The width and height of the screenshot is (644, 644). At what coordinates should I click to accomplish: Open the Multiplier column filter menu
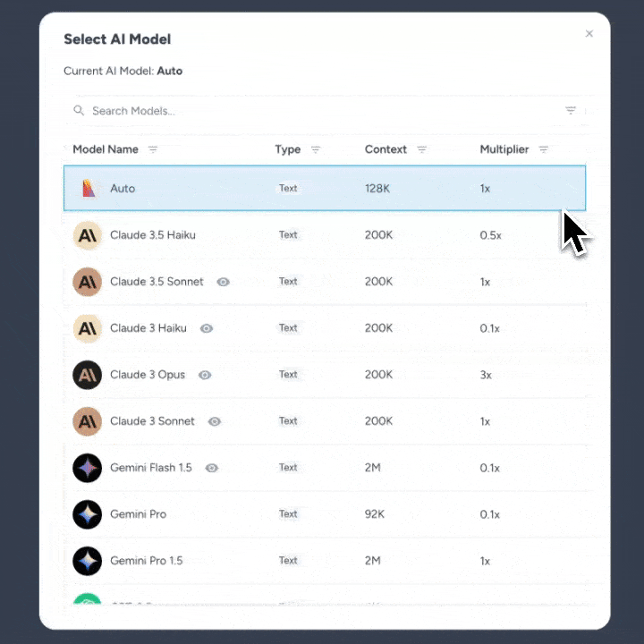click(x=544, y=149)
